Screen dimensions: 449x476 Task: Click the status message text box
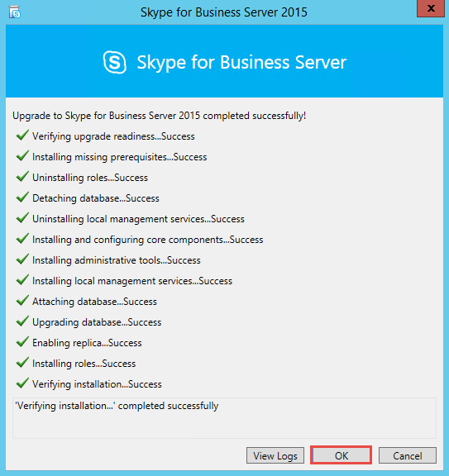click(224, 418)
